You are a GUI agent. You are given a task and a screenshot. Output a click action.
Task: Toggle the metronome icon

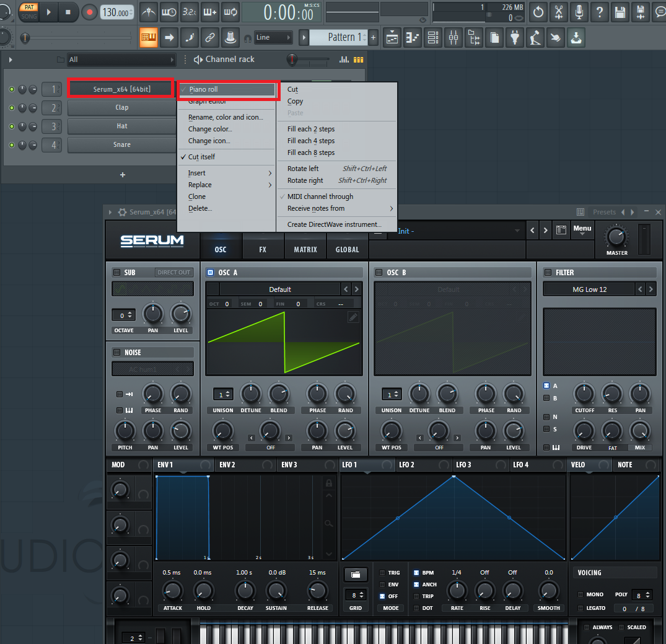pyautogui.click(x=148, y=12)
